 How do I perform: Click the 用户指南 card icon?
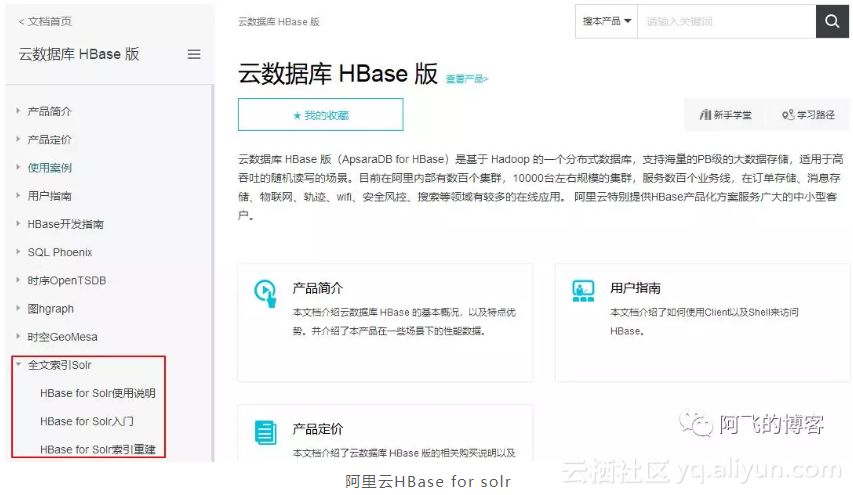point(583,291)
